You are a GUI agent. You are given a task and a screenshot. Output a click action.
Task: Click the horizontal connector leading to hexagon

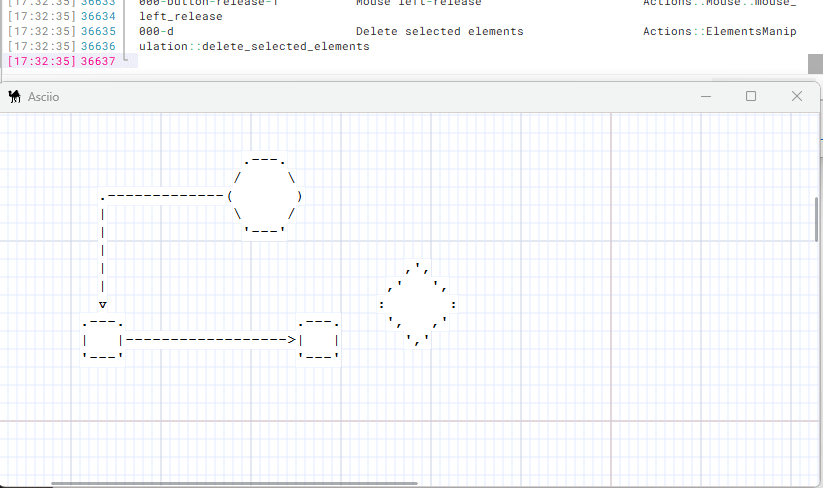(165, 196)
